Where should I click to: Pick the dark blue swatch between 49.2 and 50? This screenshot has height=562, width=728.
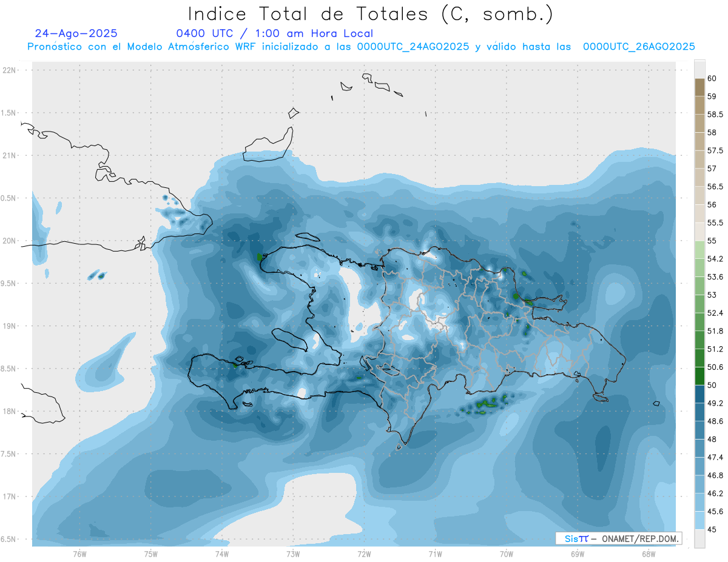pyautogui.click(x=699, y=394)
